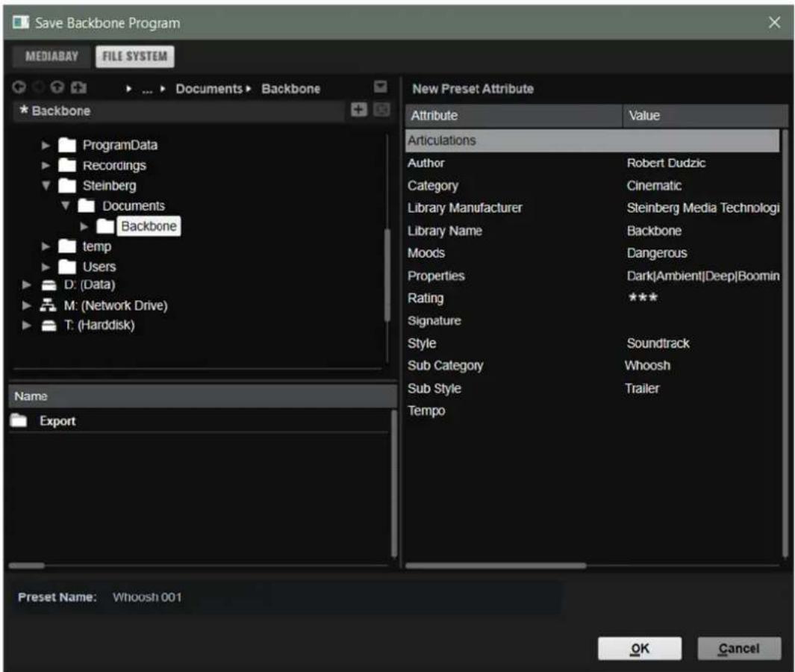This screenshot has height=672, width=795.
Task: Select the Documents folder in the tree
Action: coord(134,206)
